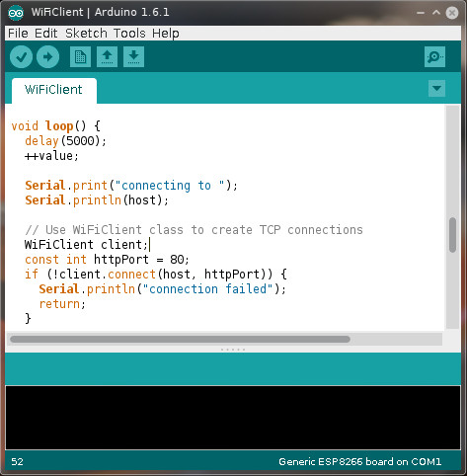This screenshot has height=476, width=467.
Task: Open the Edit menu
Action: tap(46, 34)
